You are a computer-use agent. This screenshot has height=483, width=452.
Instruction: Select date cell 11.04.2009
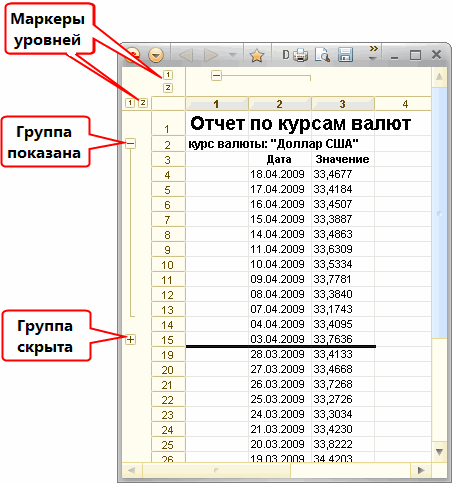click(280, 249)
